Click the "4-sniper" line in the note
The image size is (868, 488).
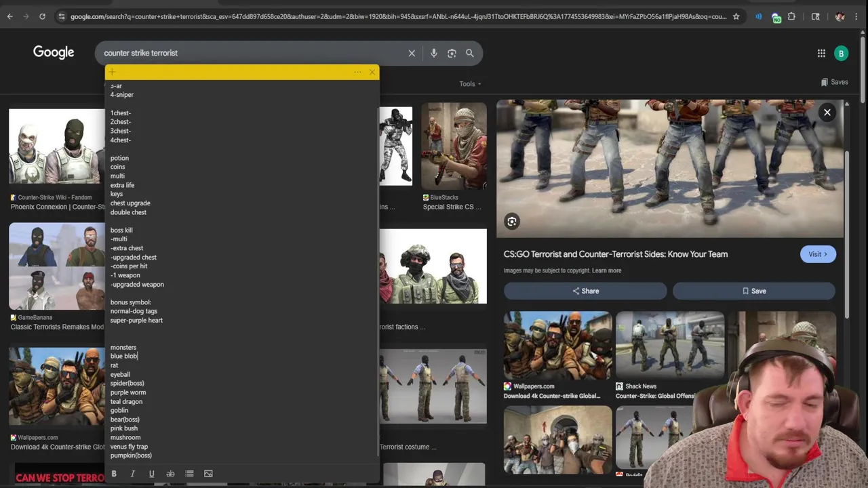point(122,95)
